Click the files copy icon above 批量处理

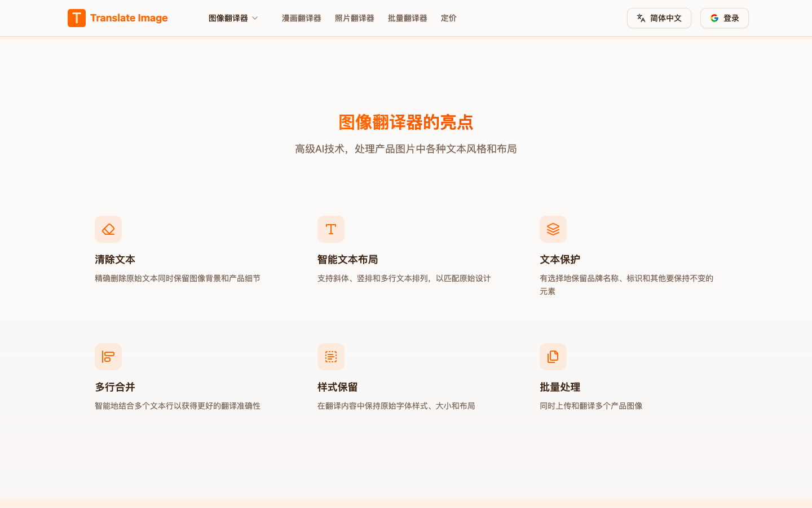click(553, 357)
